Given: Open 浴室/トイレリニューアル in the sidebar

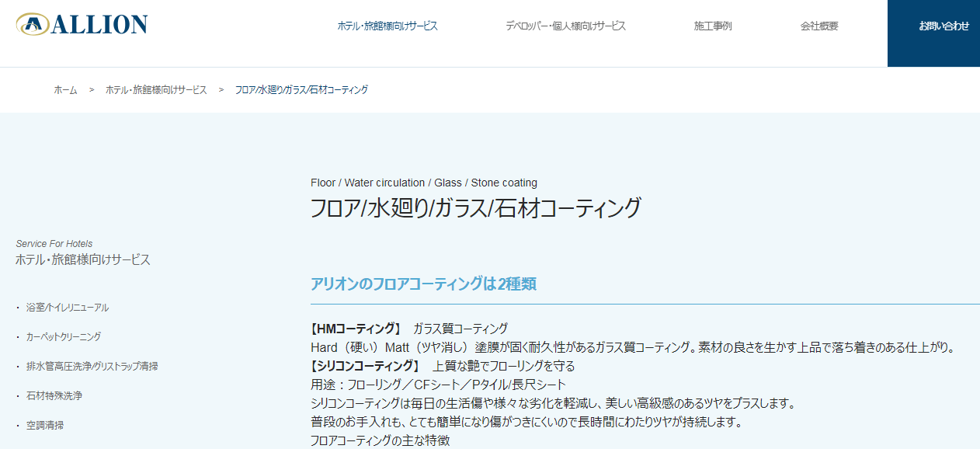Looking at the screenshot, I should (67, 308).
